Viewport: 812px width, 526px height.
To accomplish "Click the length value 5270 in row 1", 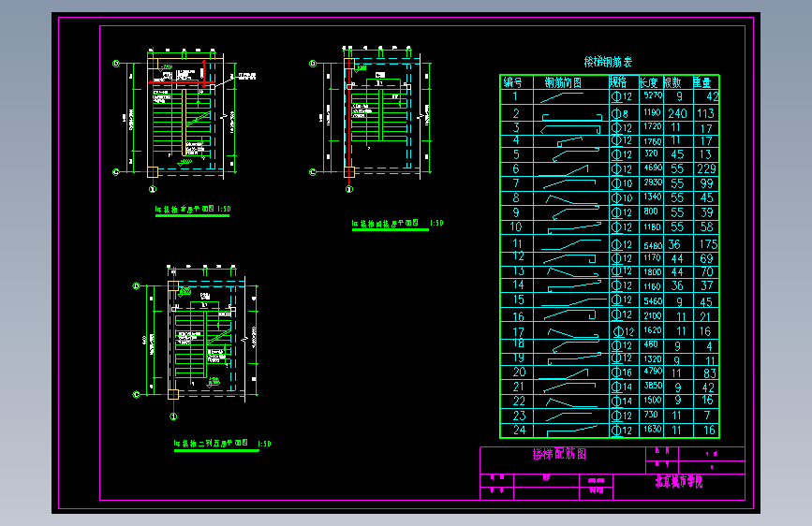I will click(x=653, y=95).
